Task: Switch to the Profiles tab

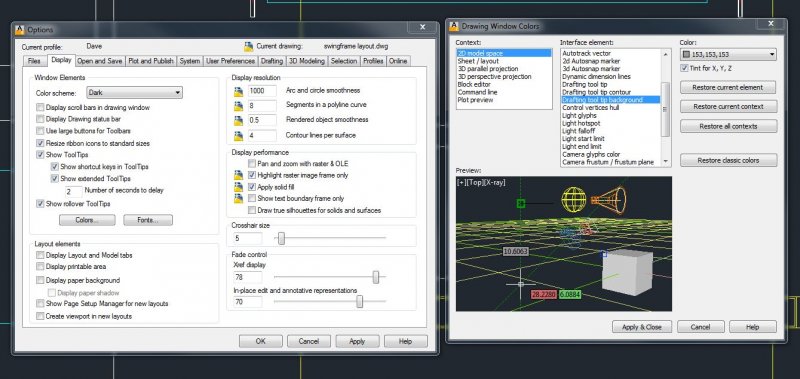Action: 373,61
